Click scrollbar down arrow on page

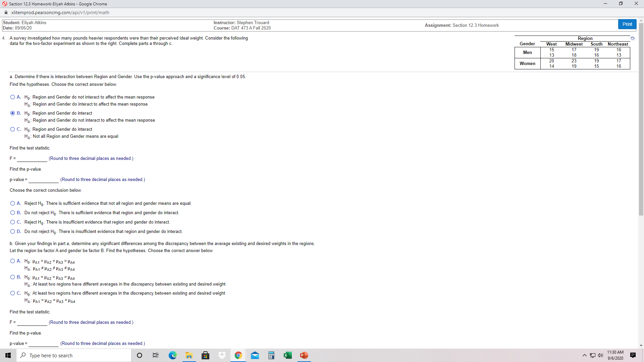641,346
